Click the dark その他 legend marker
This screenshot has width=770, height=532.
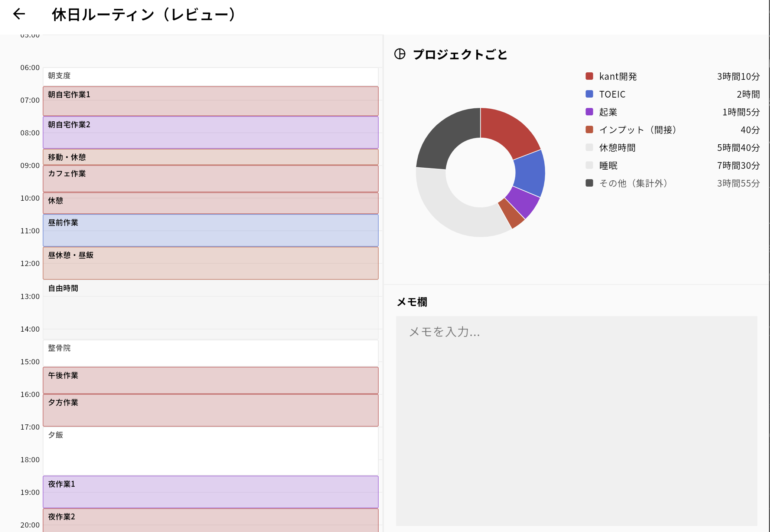[x=590, y=183]
